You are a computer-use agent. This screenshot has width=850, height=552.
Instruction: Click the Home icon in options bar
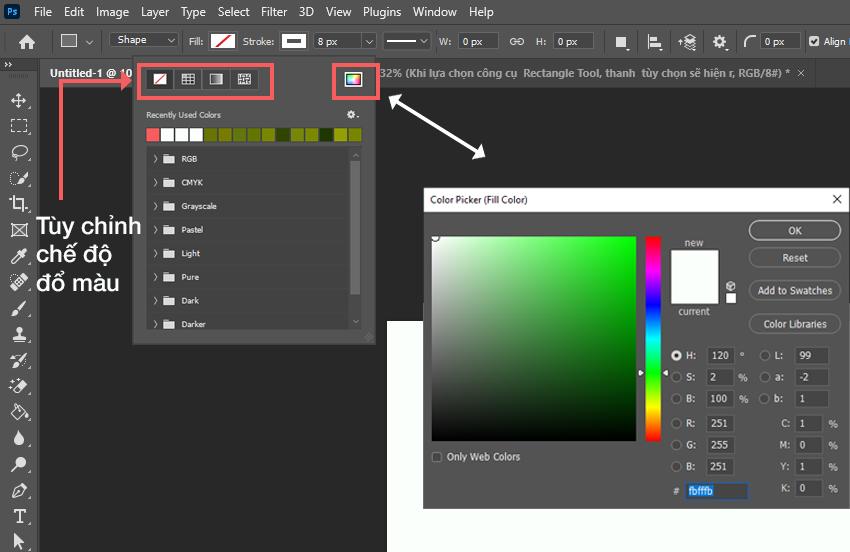(x=27, y=42)
